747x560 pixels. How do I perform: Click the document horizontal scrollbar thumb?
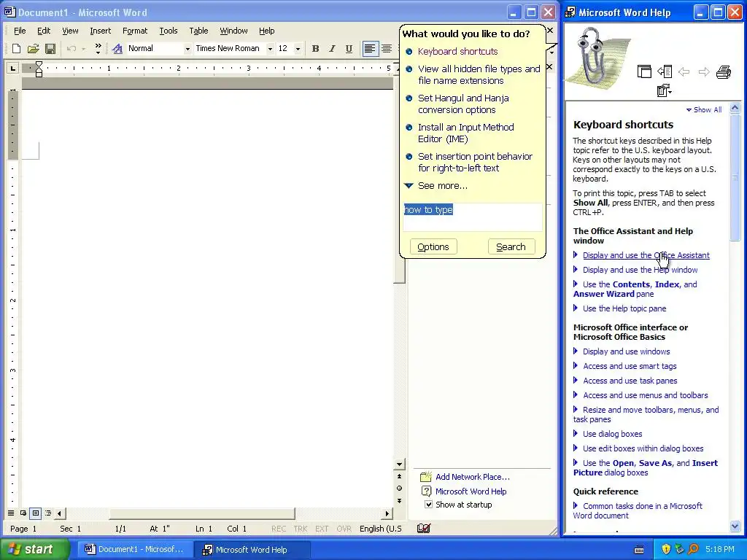click(x=203, y=513)
